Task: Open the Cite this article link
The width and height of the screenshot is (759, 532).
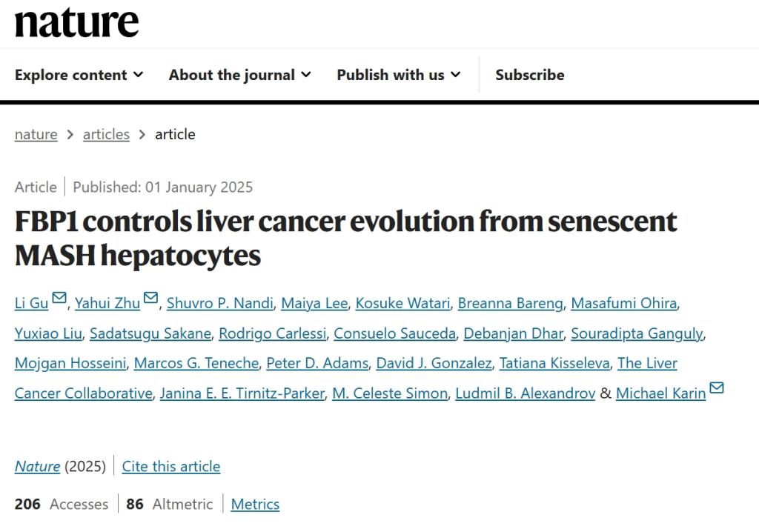Action: (x=171, y=466)
